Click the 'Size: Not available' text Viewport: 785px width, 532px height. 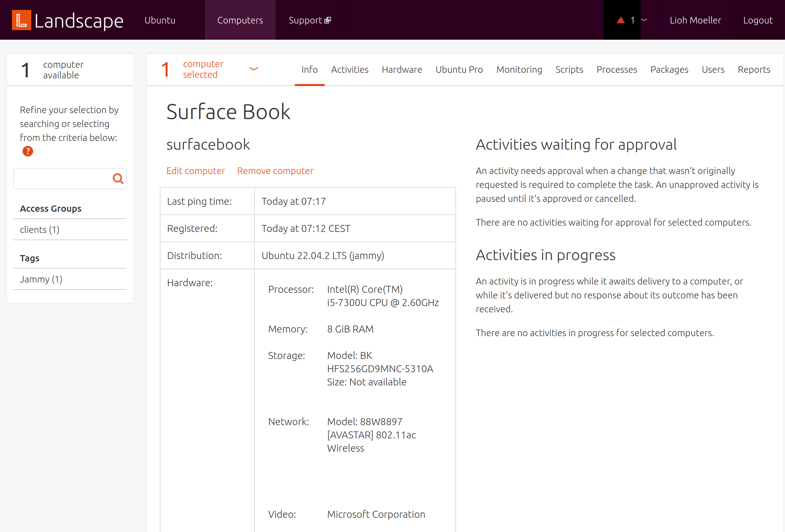[366, 382]
